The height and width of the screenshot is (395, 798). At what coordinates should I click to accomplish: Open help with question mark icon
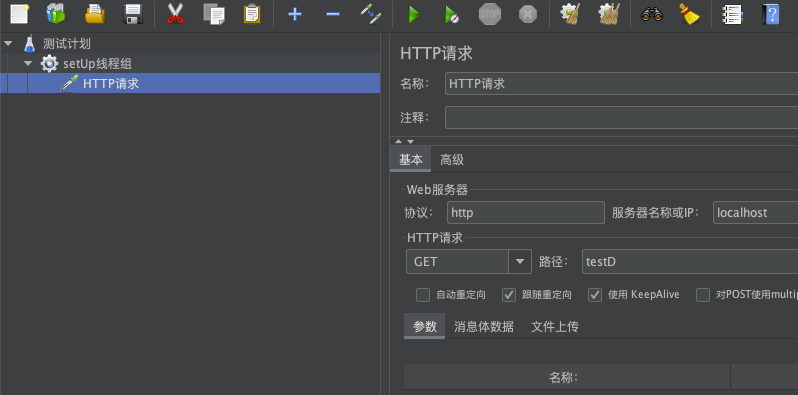[x=771, y=14]
